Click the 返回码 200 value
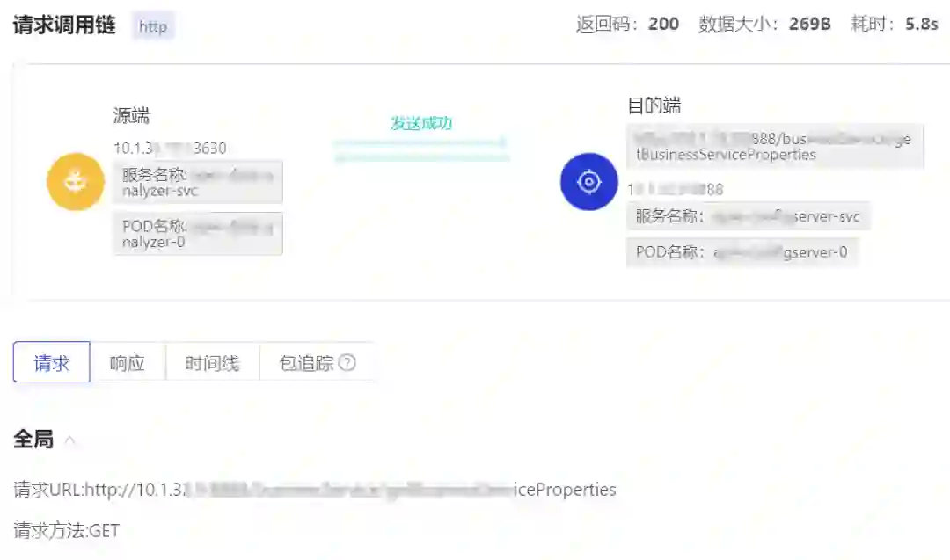 tap(663, 24)
